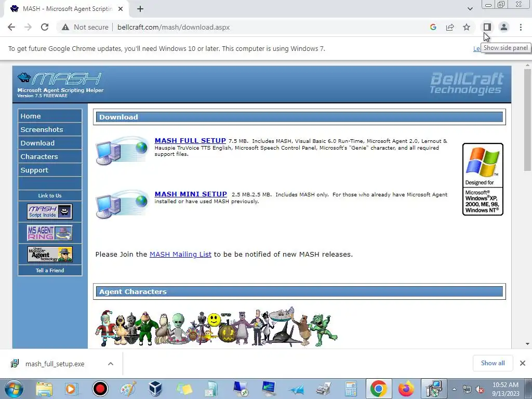Screen dimensions: 532x399
Task: Close the downloads bar
Action: click(523, 363)
